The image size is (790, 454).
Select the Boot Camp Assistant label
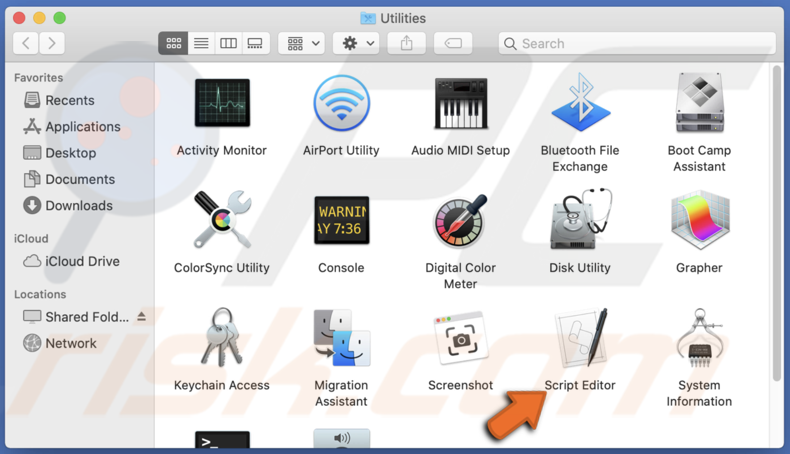pyautogui.click(x=699, y=158)
